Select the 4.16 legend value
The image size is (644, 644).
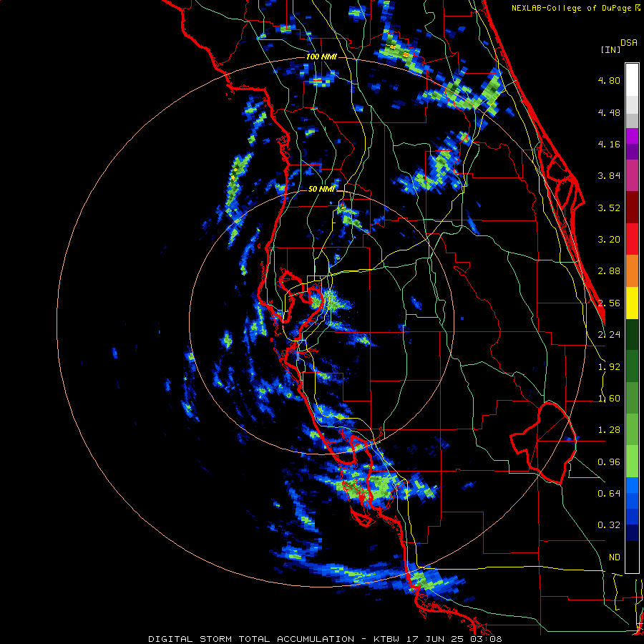pyautogui.click(x=609, y=144)
